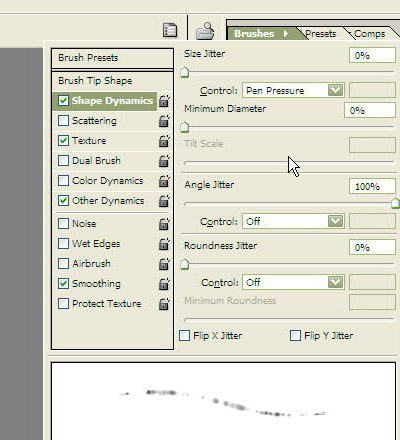
Task: Toggle lock icon beside Smoothing
Action: [164, 284]
